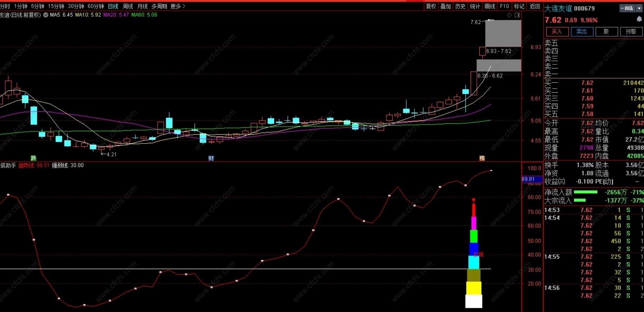Image resolution: width=644 pixels, height=312 pixels.
Task: Click the 6.93 - 7.62 gap label
Action: [x=499, y=51]
